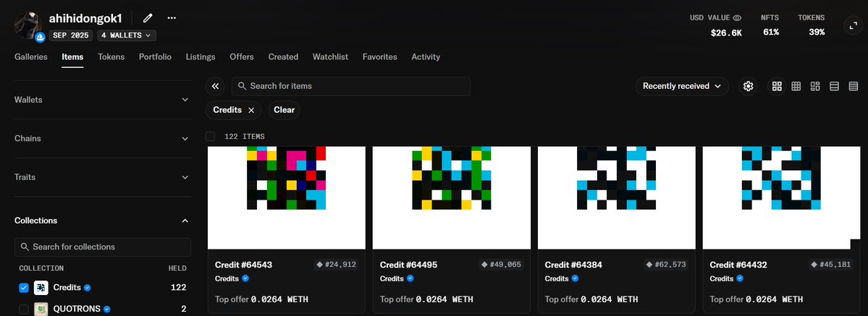
Task: Open the Offers tab
Action: [242, 57]
